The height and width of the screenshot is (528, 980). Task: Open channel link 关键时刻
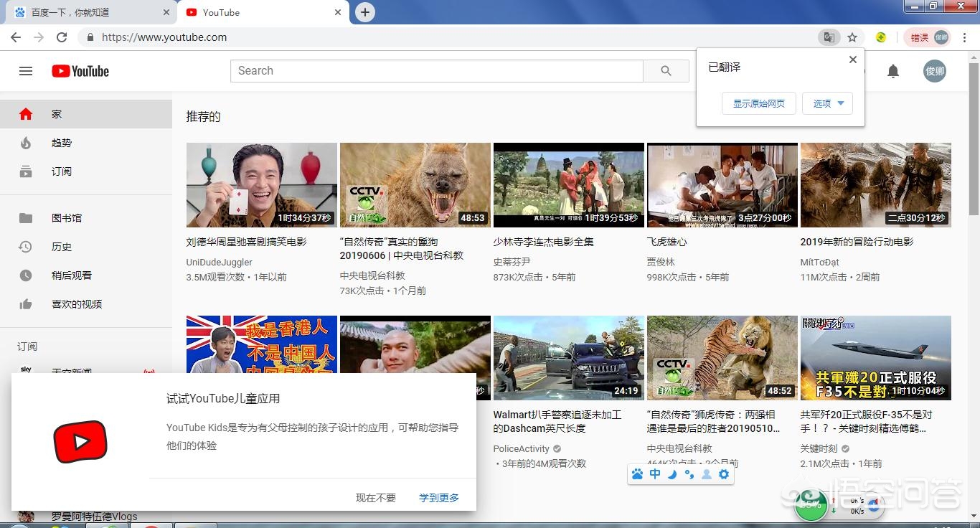(x=819, y=449)
